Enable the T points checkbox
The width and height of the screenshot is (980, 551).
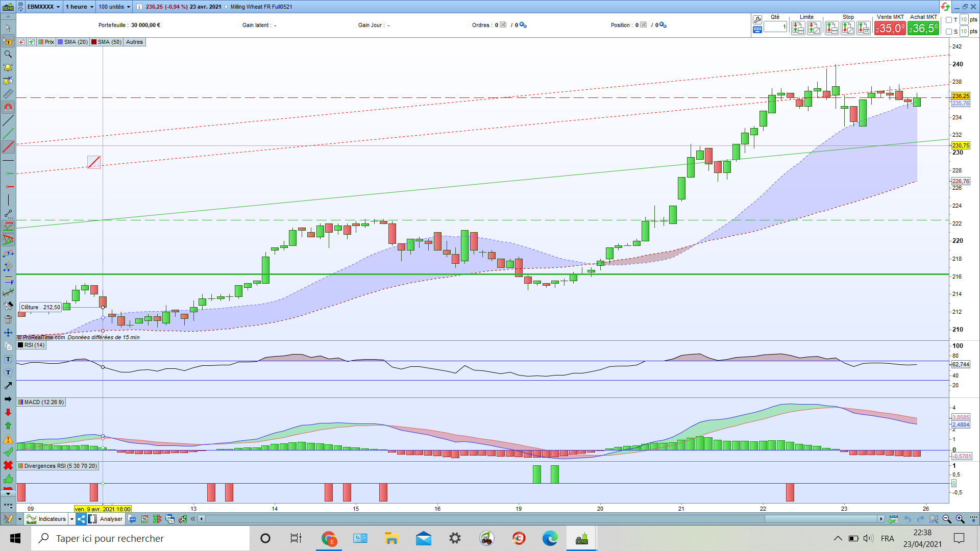(949, 20)
